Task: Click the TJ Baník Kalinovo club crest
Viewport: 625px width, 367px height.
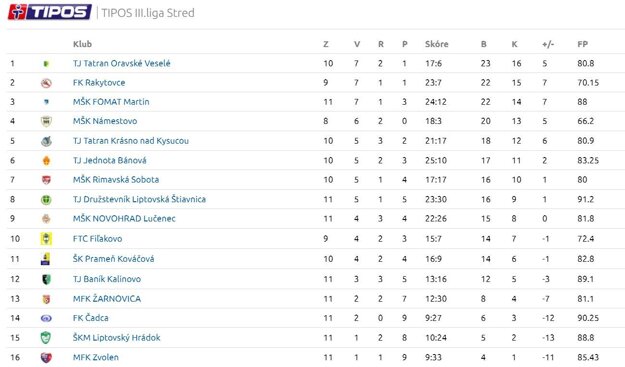Action: [46, 279]
